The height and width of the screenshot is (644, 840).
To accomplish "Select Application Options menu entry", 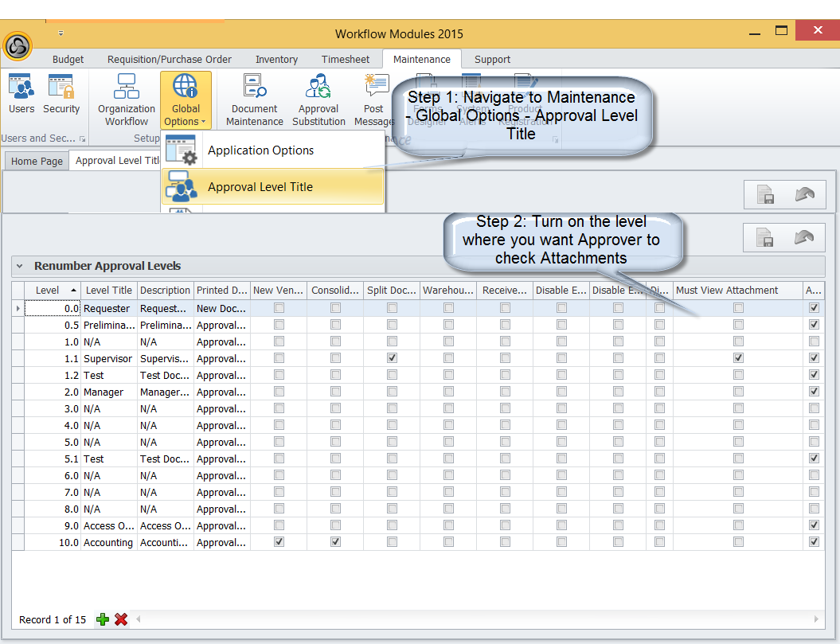I will click(260, 150).
